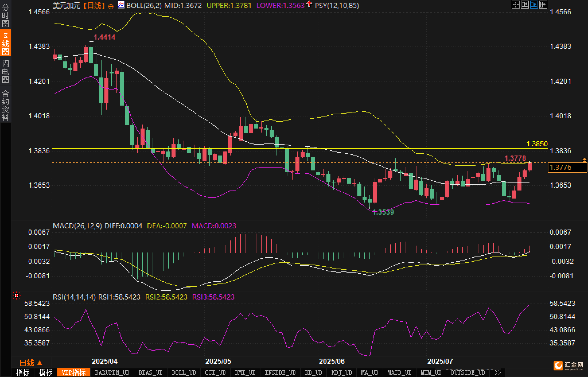Click the DIFF:0.0004 value

(x=123, y=226)
